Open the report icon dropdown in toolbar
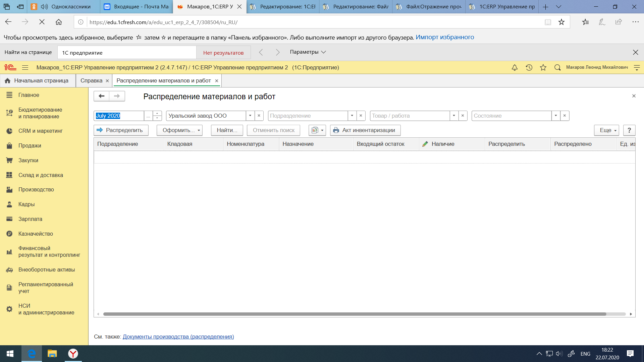This screenshot has height=362, width=644. click(x=317, y=130)
